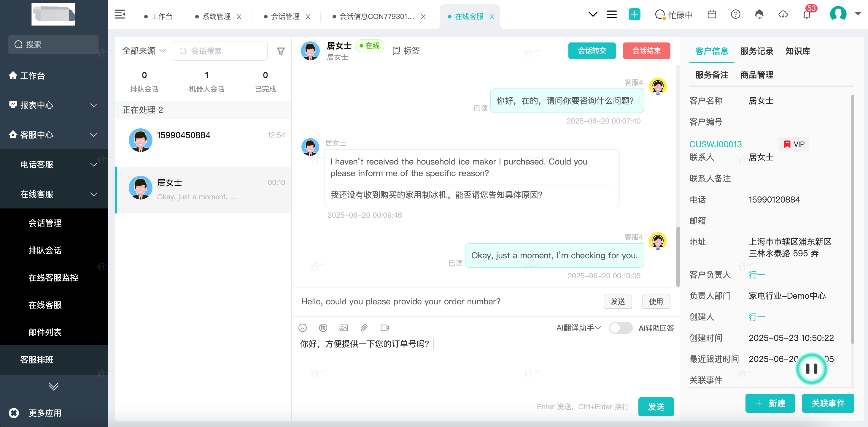The height and width of the screenshot is (427, 868).
Task: Open the tab list dropdown chevron in header
Action: click(x=593, y=14)
